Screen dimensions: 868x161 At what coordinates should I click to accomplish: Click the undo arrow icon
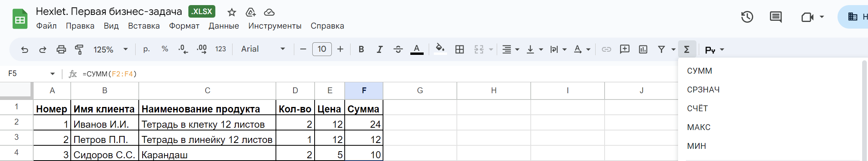(25, 49)
